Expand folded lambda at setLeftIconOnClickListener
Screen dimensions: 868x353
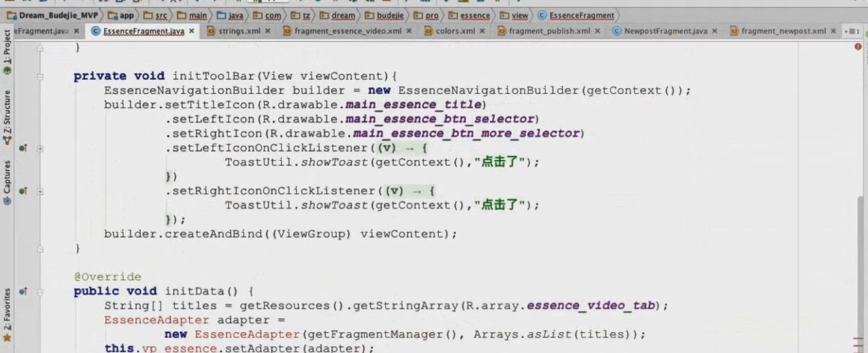tap(40, 148)
